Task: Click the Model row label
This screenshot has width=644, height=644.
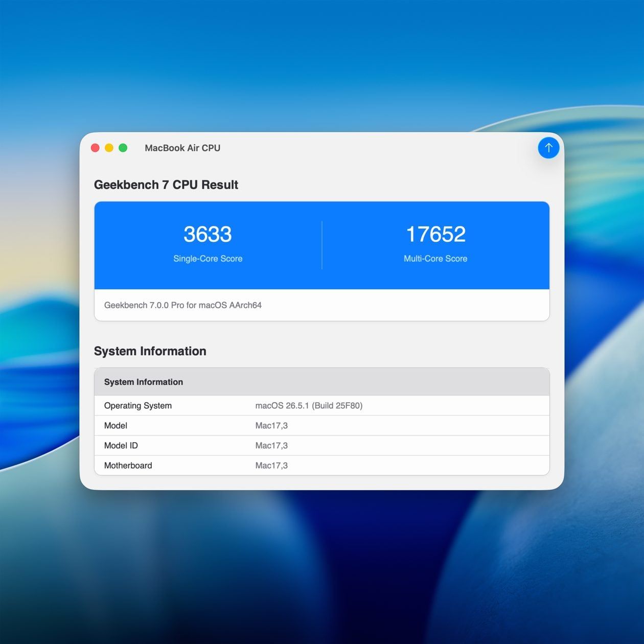Action: point(116,425)
